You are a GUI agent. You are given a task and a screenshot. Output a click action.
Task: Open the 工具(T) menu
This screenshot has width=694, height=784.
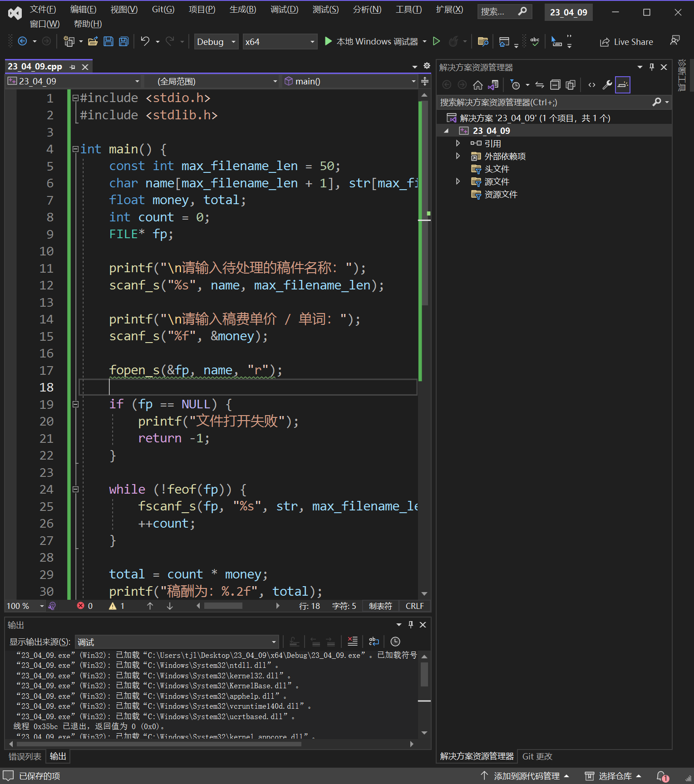point(409,10)
